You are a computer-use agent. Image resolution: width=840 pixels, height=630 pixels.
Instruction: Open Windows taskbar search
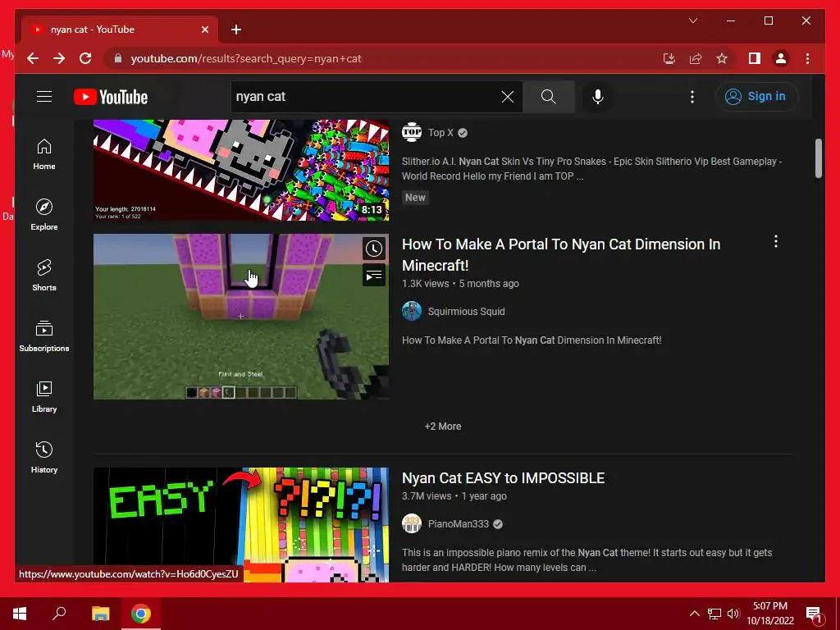coord(59,614)
